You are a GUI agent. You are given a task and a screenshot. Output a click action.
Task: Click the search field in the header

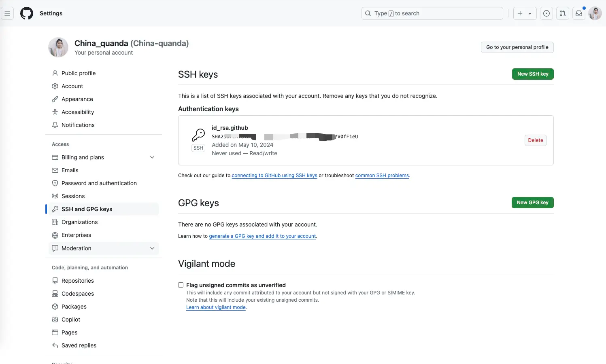click(432, 13)
